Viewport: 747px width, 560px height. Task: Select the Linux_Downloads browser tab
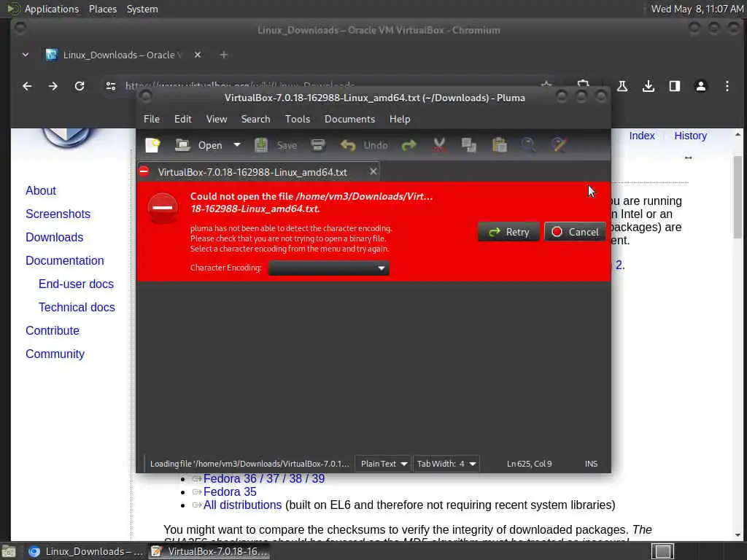pos(123,55)
